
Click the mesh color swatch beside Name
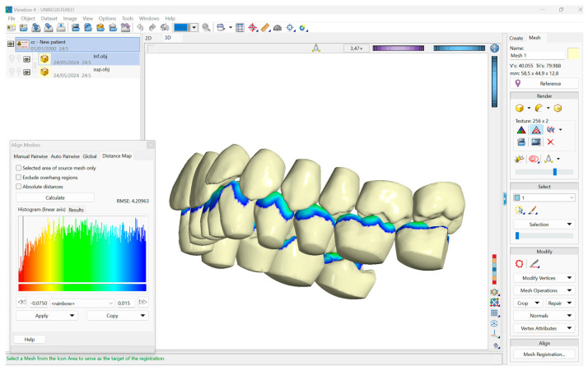pyautogui.click(x=573, y=53)
